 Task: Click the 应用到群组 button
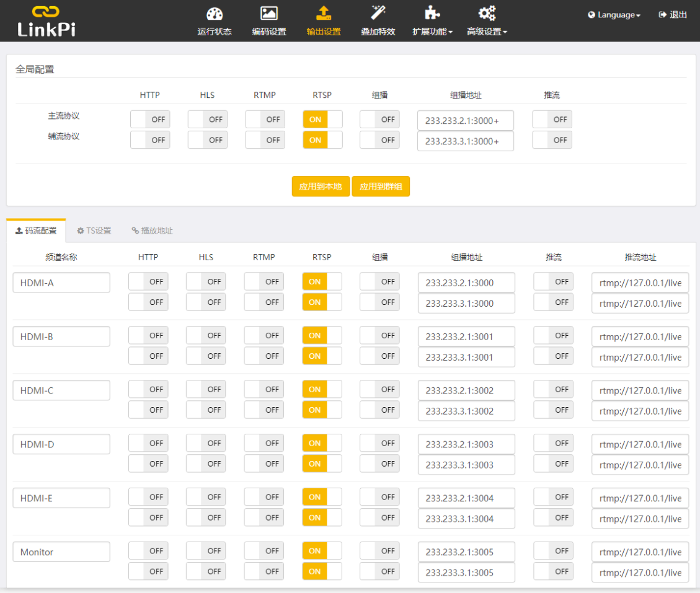(x=381, y=187)
